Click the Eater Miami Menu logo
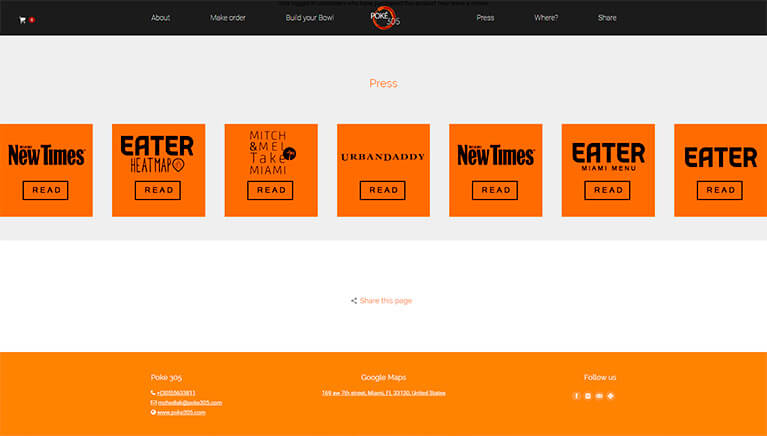This screenshot has width=767, height=436. [x=609, y=157]
